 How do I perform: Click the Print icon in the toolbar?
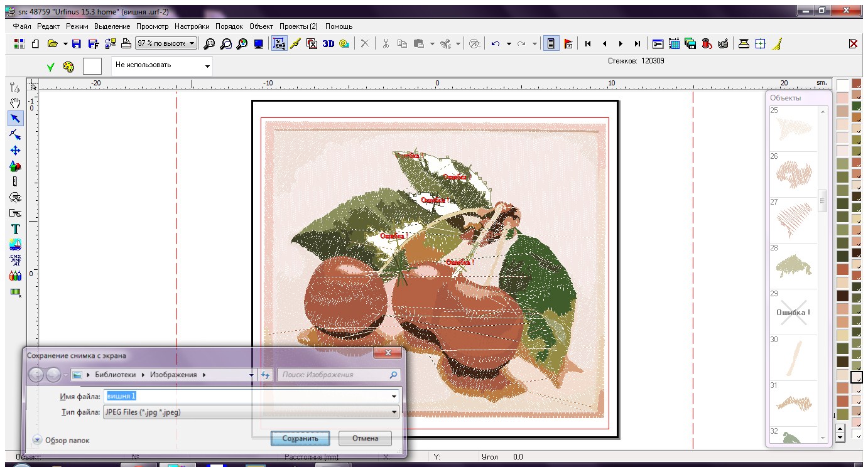click(126, 44)
